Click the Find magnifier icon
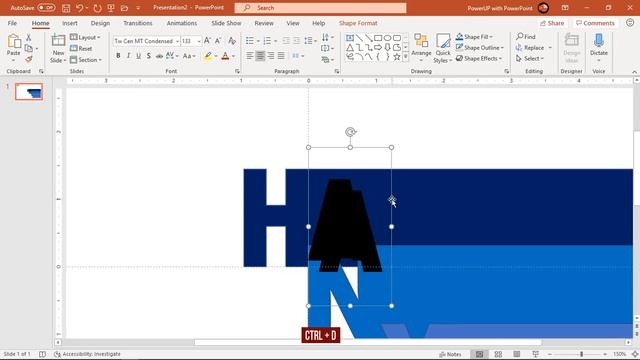640x360 pixels. click(x=520, y=37)
